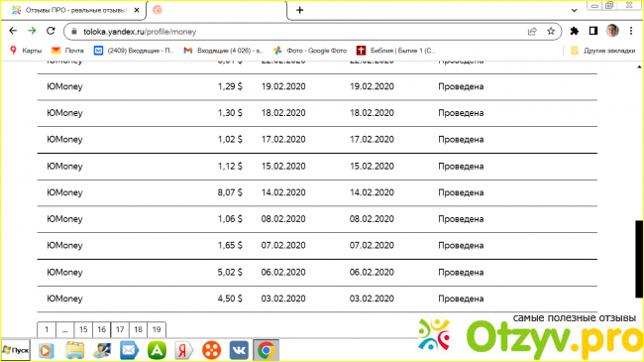
Task: Open the Chrome three-dot menu
Action: pos(631,31)
